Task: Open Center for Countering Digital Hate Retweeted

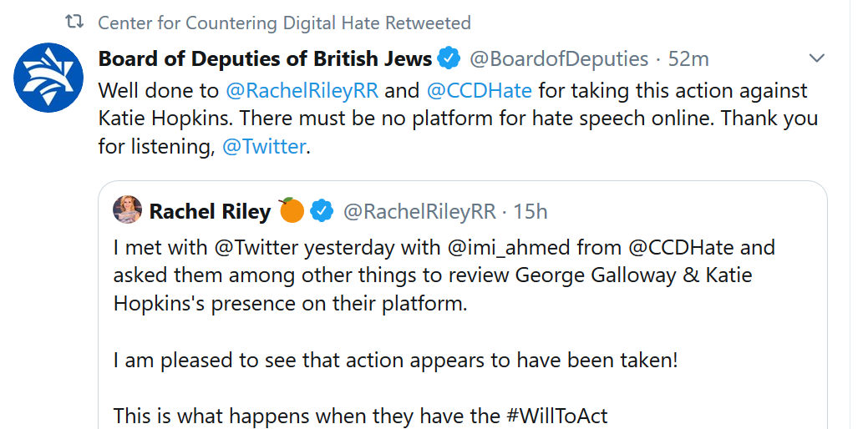Action: pyautogui.click(x=284, y=23)
